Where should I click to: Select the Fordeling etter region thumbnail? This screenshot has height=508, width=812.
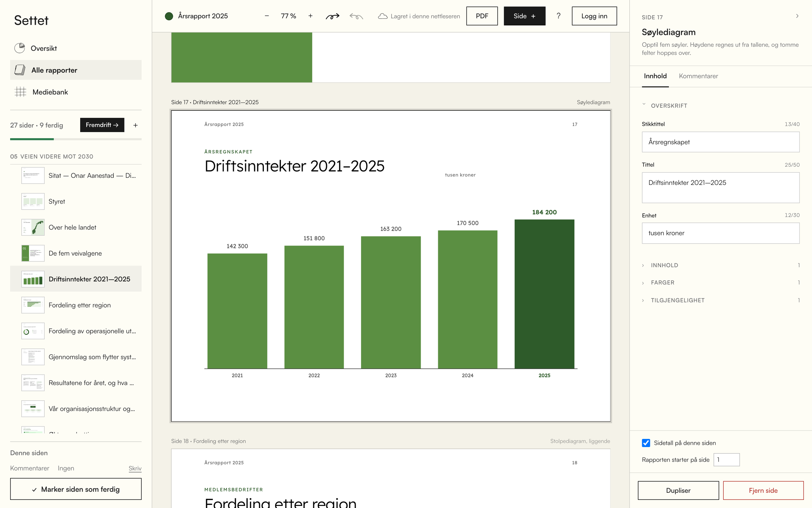(33, 305)
